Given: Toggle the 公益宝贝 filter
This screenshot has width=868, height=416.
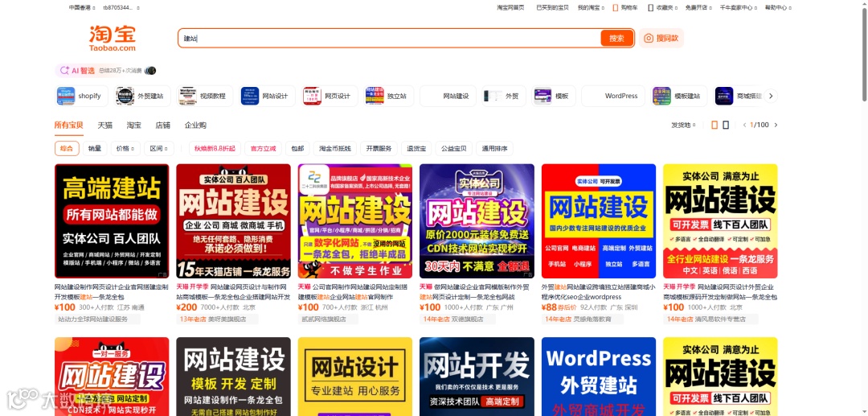Looking at the screenshot, I should [x=453, y=148].
